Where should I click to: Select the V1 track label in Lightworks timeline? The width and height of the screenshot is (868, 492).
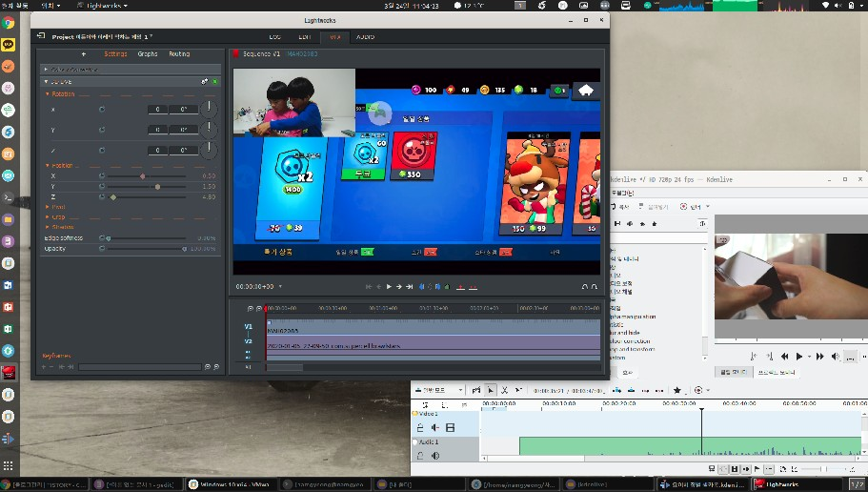(248, 326)
